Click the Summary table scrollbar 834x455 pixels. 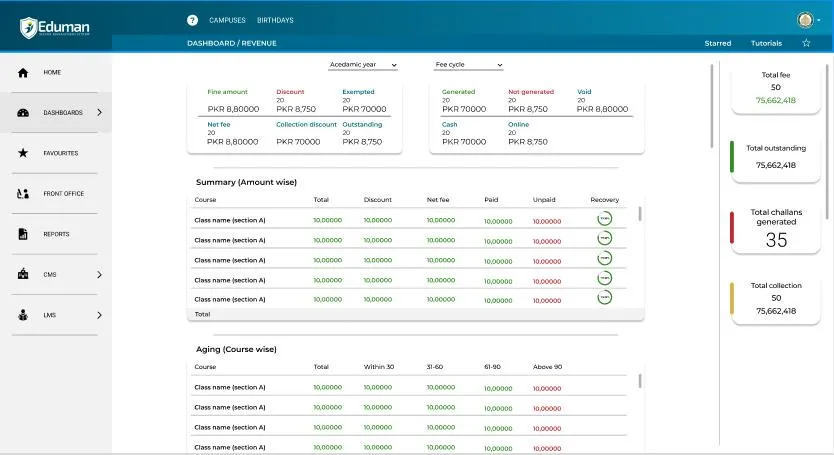640,214
